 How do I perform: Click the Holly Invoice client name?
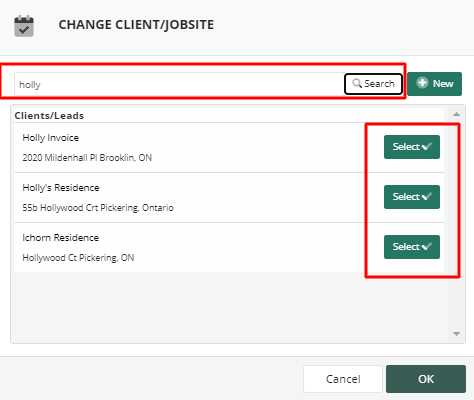(x=51, y=138)
